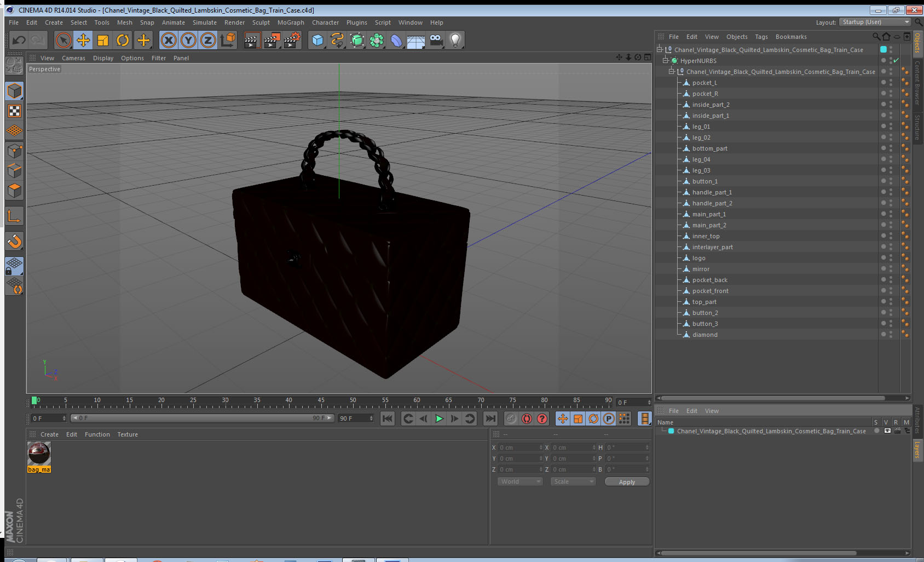This screenshot has width=924, height=562.
Task: Open the viewport Display menu
Action: point(103,58)
